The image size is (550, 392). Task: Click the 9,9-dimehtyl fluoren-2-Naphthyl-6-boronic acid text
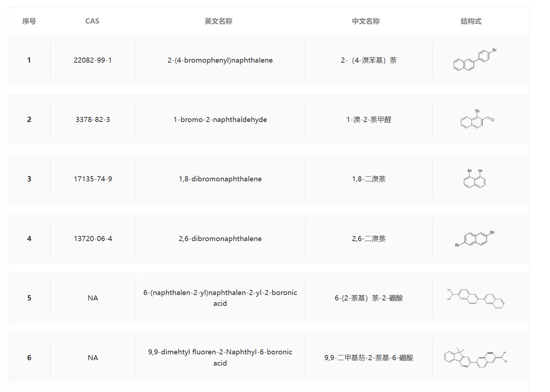[x=220, y=357]
